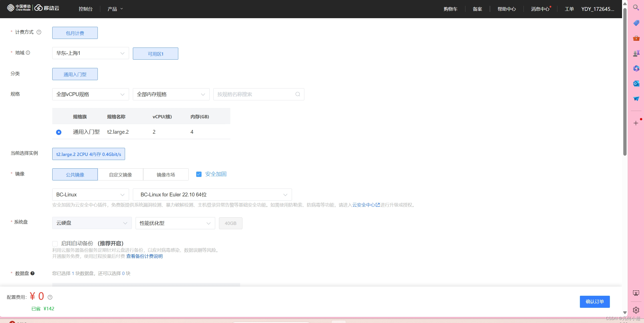Uncheck the 安全加固 checkbox
This screenshot has width=644, height=323.
[199, 174]
